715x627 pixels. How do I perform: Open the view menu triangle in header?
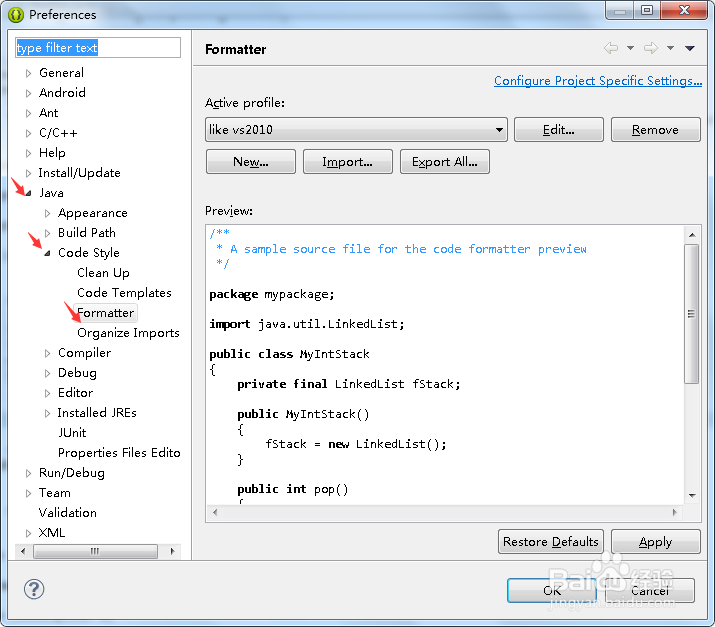(689, 48)
